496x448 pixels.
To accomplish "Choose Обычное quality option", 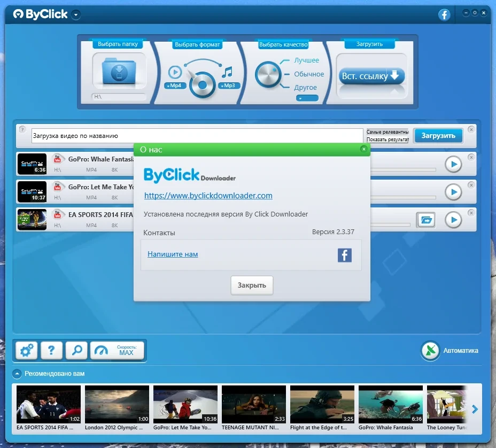I will pos(309,74).
